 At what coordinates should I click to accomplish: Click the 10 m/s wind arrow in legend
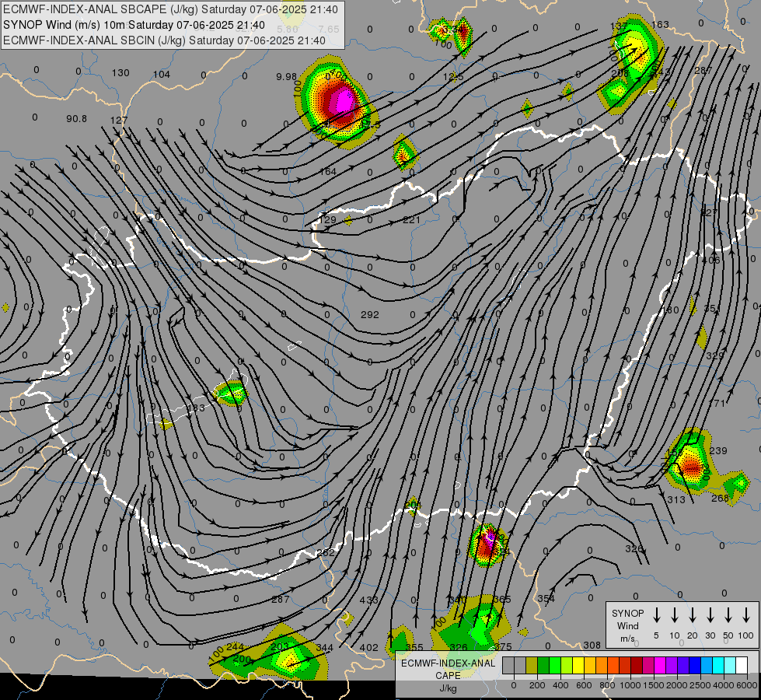click(x=675, y=615)
